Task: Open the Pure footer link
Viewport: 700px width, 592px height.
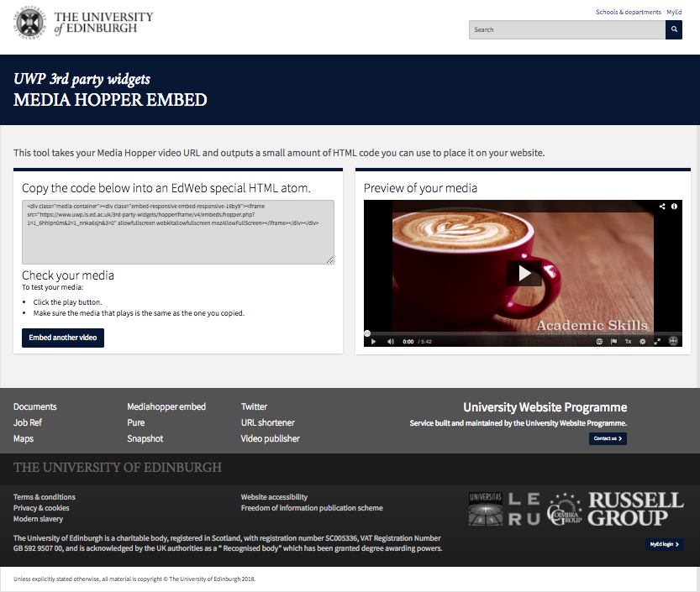Action: 136,422
